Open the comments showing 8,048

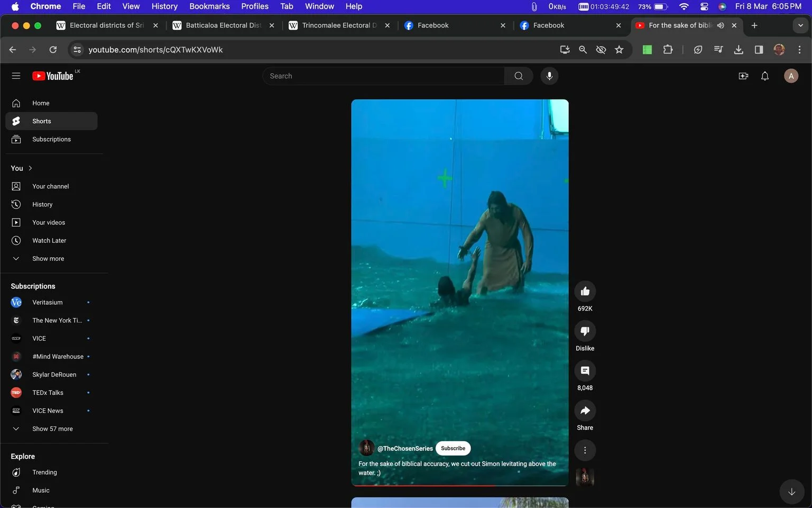585,371
